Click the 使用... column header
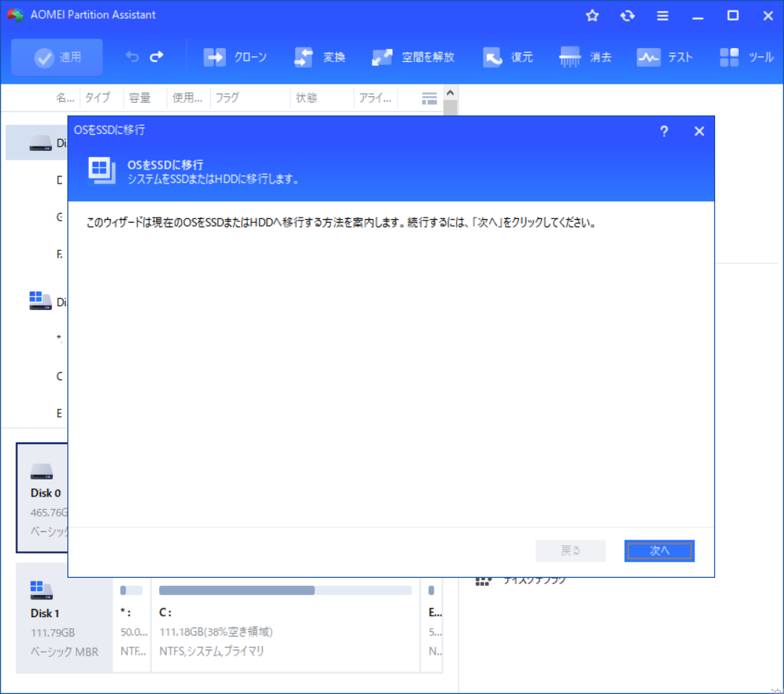This screenshot has width=784, height=694. coord(187,98)
